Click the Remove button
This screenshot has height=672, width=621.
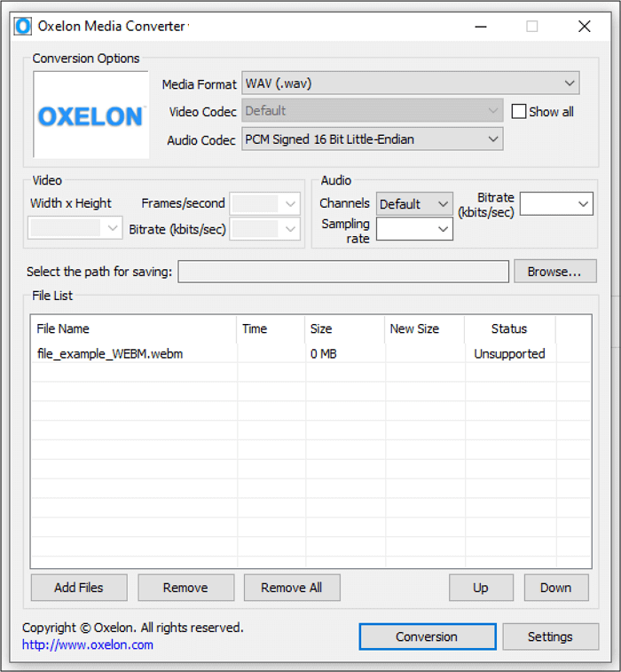tap(186, 588)
